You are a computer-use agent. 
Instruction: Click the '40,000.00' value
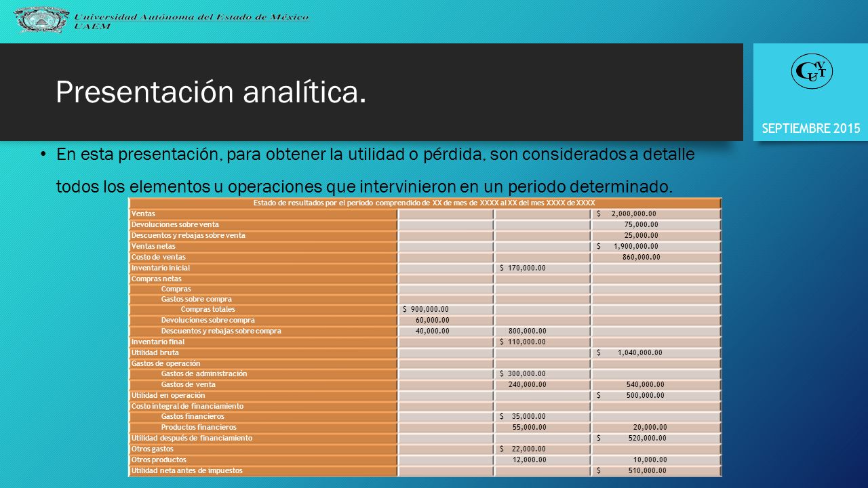point(432,331)
